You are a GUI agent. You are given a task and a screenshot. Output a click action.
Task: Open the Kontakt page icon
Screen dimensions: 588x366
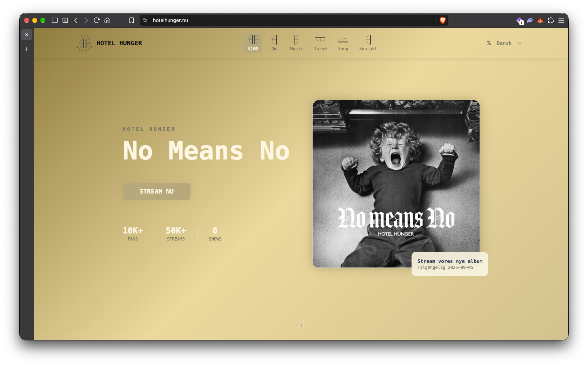368,40
